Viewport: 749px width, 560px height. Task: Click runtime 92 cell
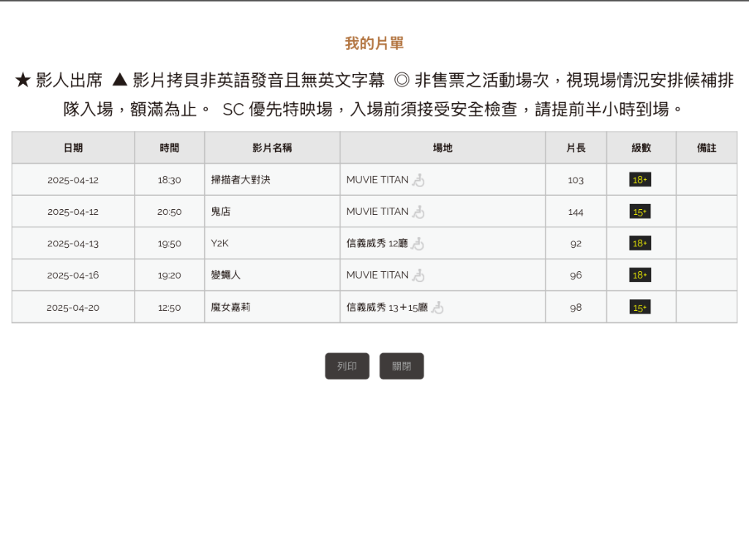pyautogui.click(x=576, y=243)
